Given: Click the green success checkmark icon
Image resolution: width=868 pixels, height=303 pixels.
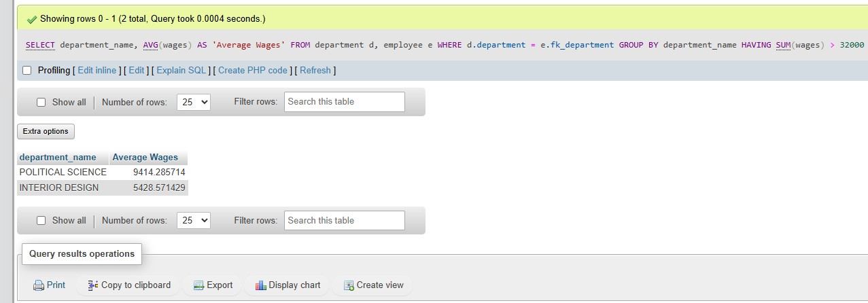Looking at the screenshot, I should coord(31,19).
